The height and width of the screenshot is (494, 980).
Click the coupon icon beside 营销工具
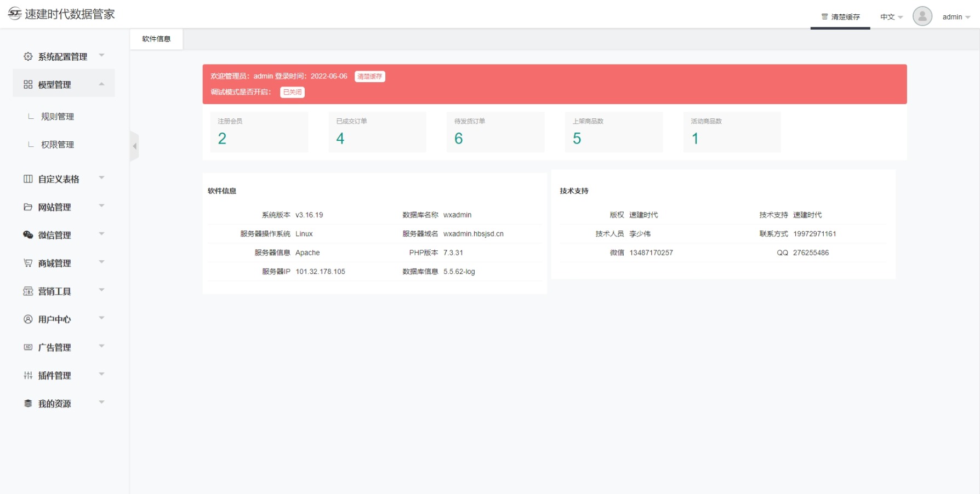pos(28,291)
